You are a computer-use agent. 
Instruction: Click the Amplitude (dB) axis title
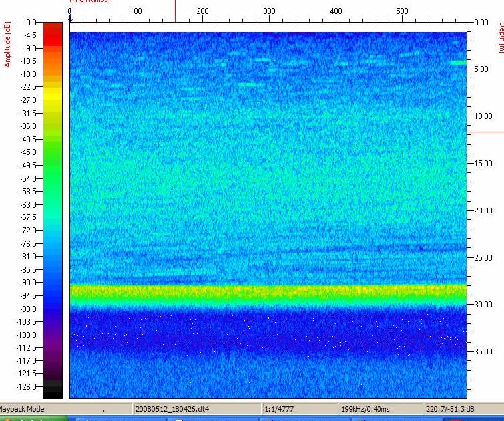(x=7, y=45)
